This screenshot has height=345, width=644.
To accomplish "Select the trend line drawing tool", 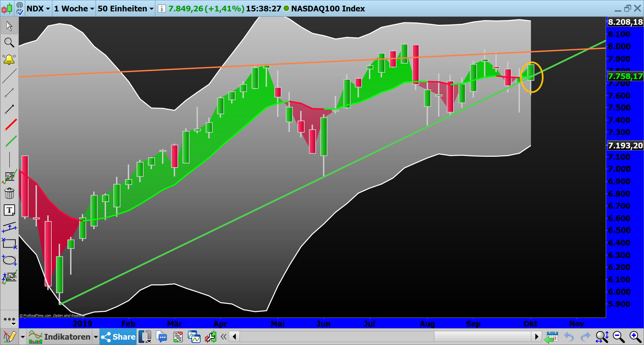I will (x=9, y=76).
